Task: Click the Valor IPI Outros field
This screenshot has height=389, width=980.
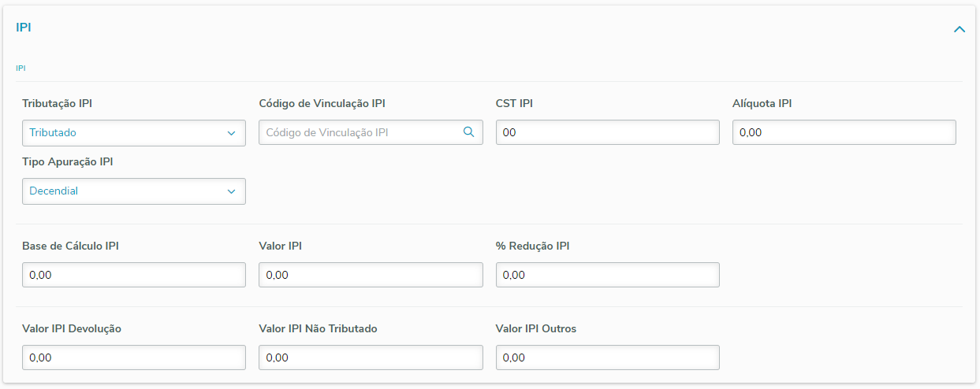Action: 607,358
